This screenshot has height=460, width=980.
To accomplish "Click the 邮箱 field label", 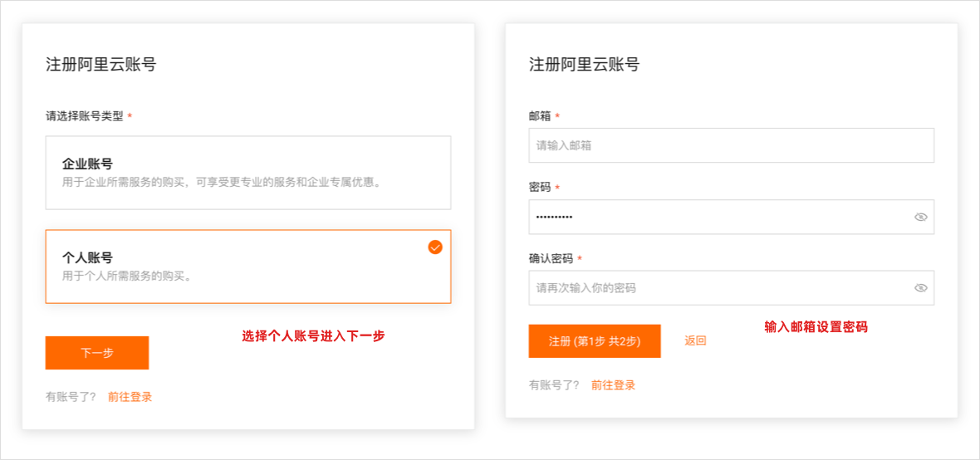I will click(x=540, y=116).
